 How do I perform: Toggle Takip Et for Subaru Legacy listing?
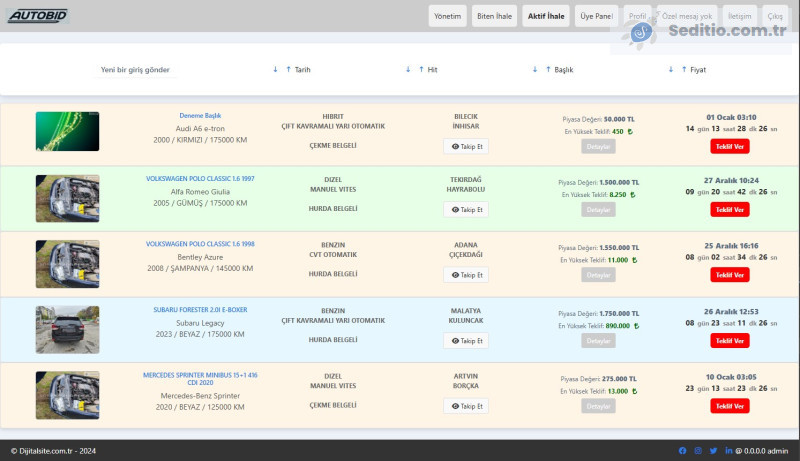click(x=466, y=341)
